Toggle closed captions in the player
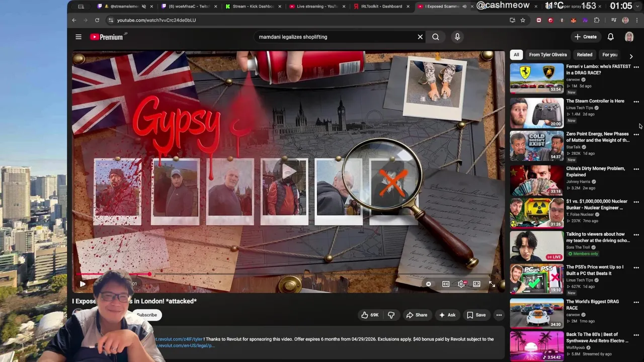This screenshot has width=644, height=362. point(446,284)
